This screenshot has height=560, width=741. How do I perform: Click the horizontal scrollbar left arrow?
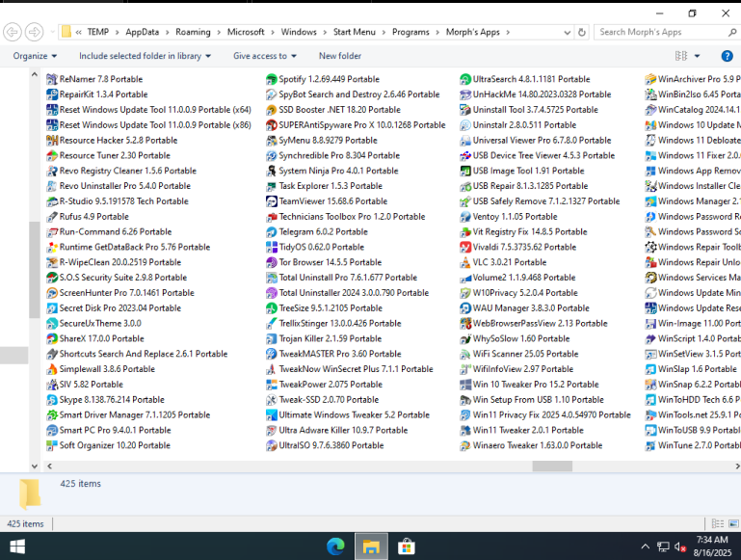tap(49, 467)
